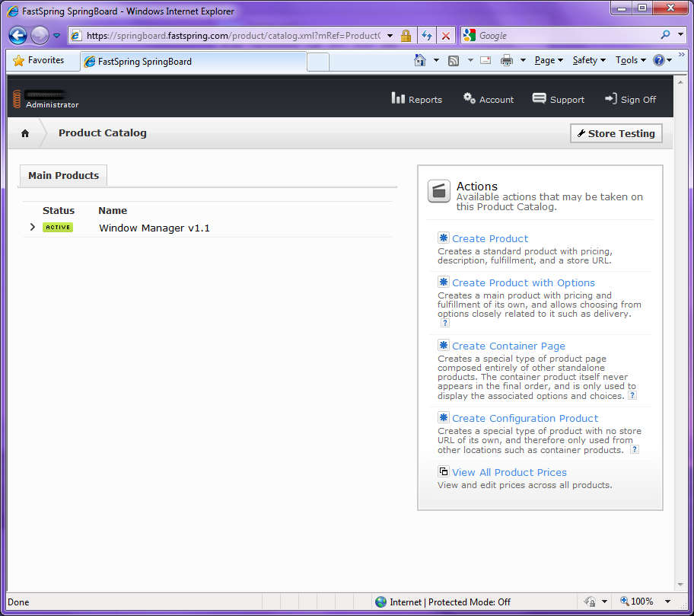The width and height of the screenshot is (694, 616).
Task: Click help icon under Create Product with Options
Action: 445,323
